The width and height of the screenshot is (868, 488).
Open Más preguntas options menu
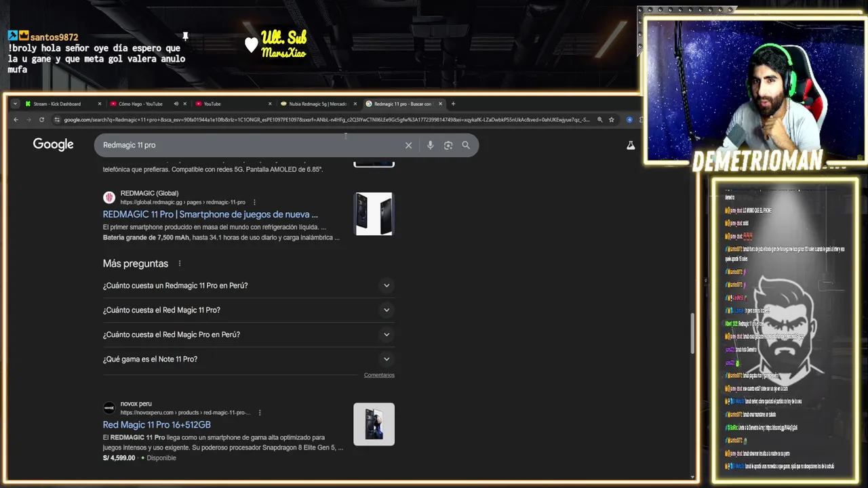[180, 264]
